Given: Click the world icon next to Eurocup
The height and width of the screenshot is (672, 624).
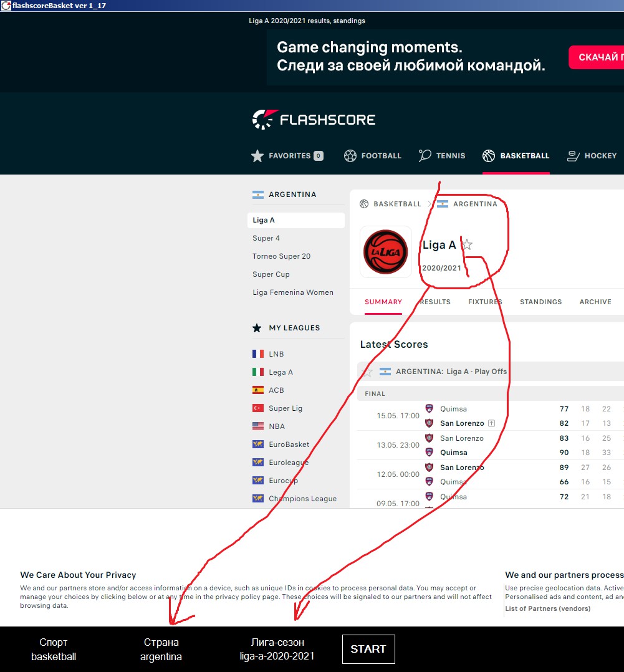Looking at the screenshot, I should 258,481.
